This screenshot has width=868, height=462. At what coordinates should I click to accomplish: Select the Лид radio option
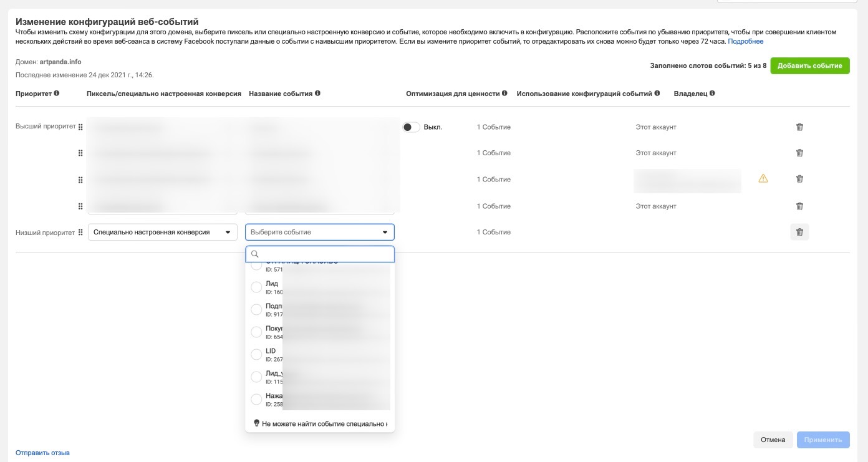pyautogui.click(x=256, y=287)
